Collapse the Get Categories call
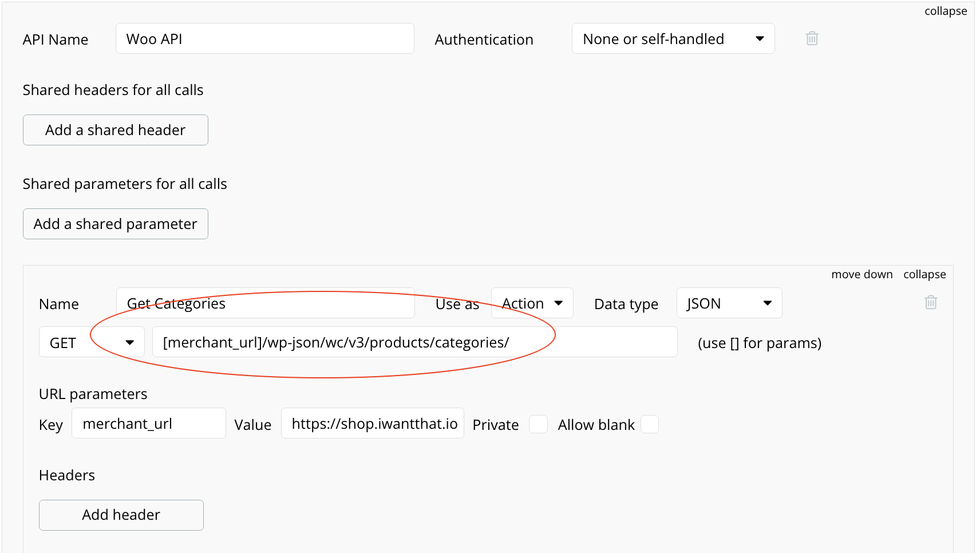980x553 pixels. pos(924,274)
